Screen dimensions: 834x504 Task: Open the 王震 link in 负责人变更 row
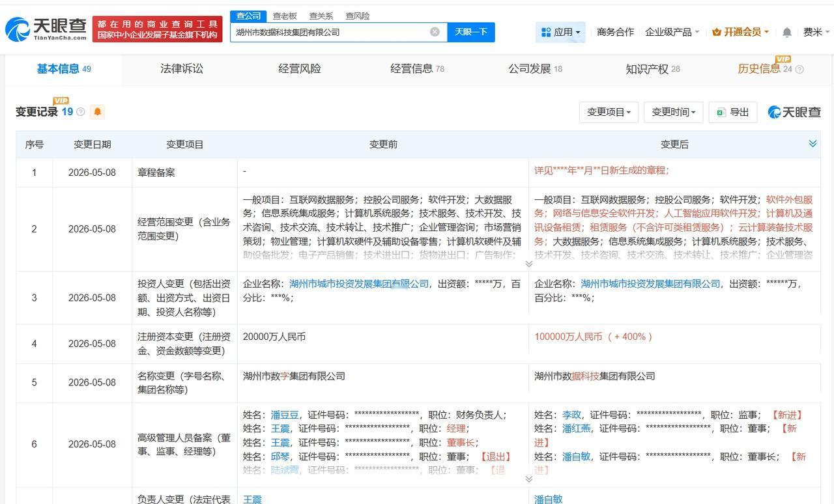point(252,499)
